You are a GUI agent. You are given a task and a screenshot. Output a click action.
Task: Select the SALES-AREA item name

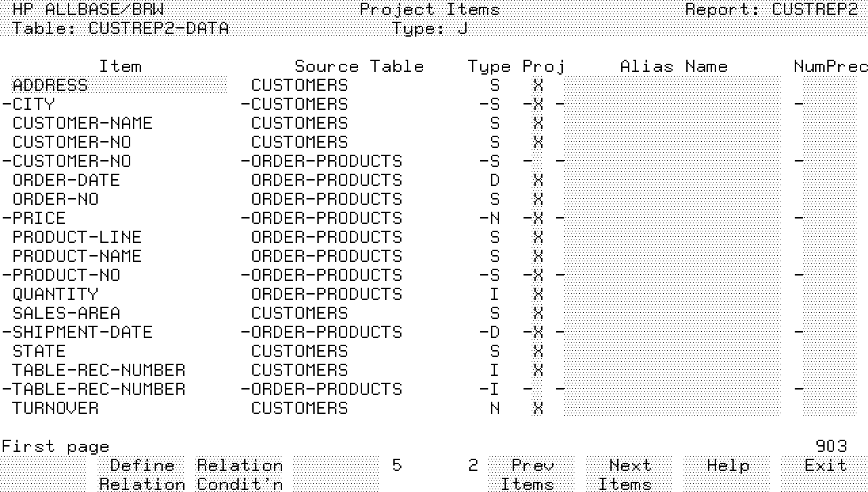click(66, 314)
